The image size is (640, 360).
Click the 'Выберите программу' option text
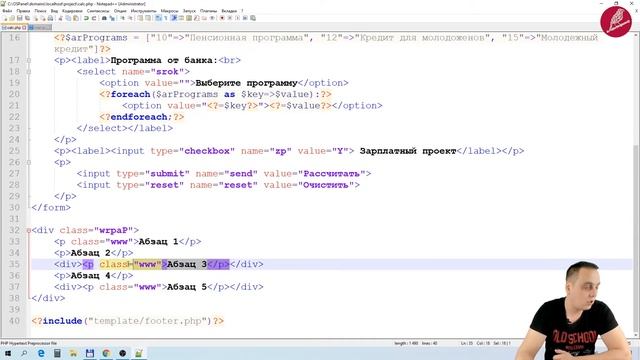247,83
